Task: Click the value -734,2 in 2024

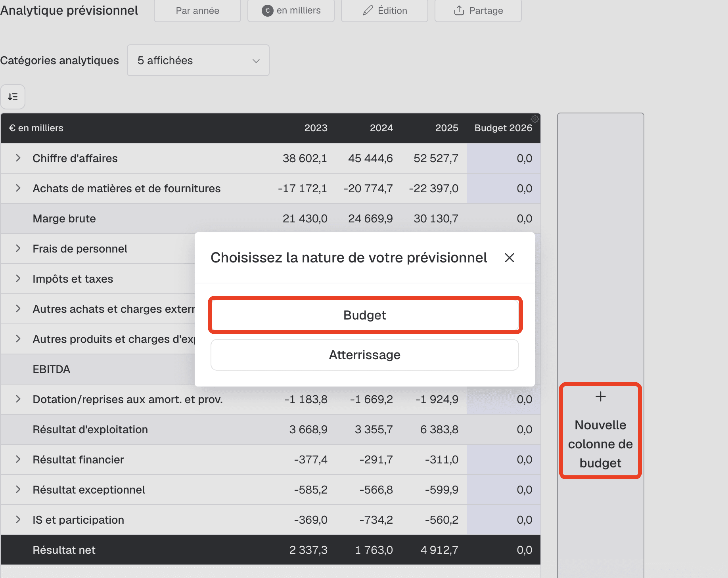Action: [376, 520]
